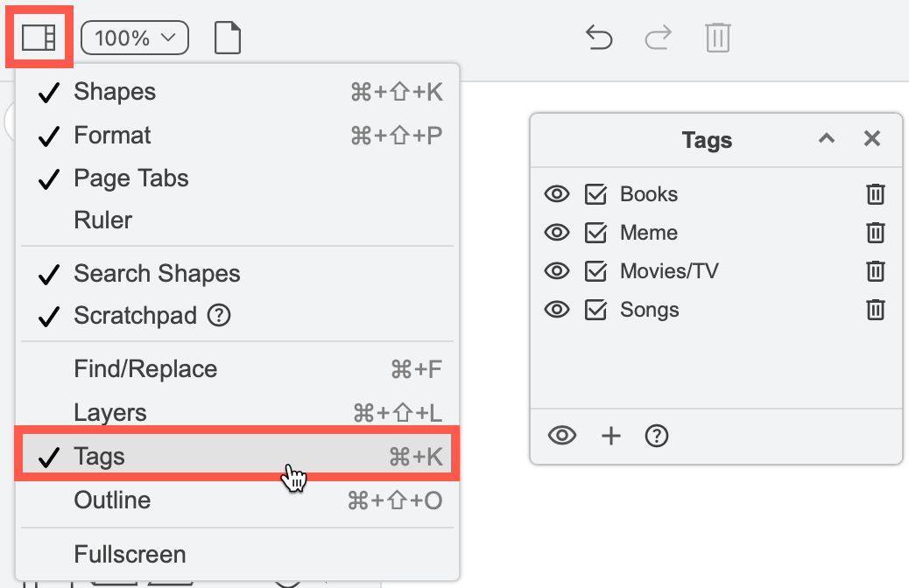Viewport: 909px width, 588px height.
Task: Open the zoom level dropdown
Action: tap(134, 38)
